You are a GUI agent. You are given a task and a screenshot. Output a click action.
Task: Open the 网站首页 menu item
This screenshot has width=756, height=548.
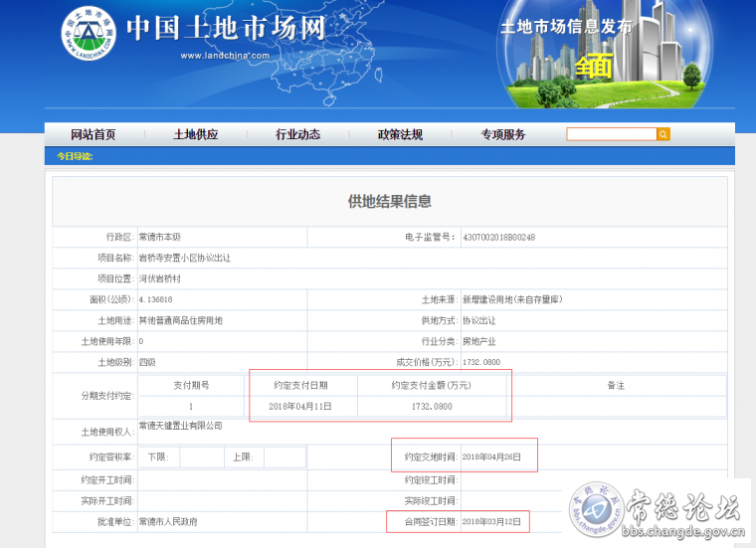click(94, 134)
